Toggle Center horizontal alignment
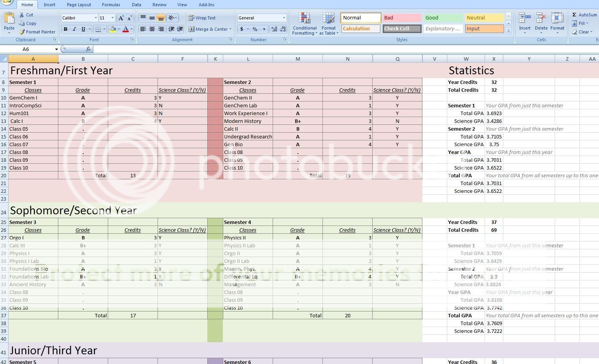This screenshot has width=599, height=364. [x=152, y=29]
